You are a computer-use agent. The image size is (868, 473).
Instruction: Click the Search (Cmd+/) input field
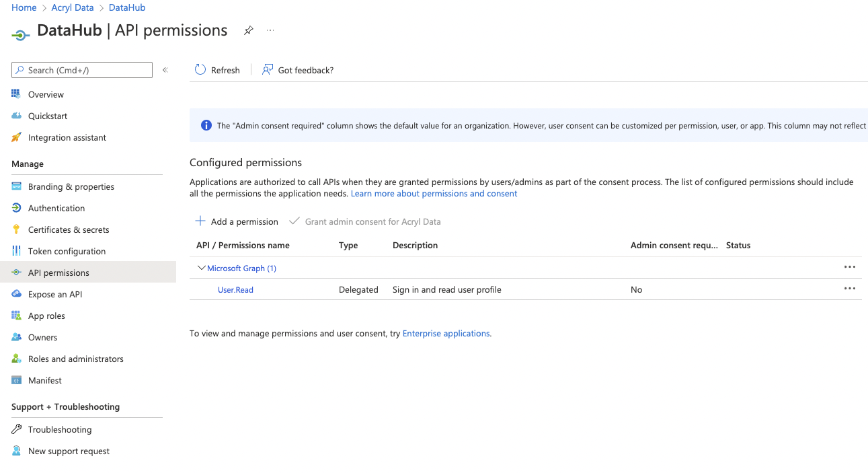coord(81,70)
